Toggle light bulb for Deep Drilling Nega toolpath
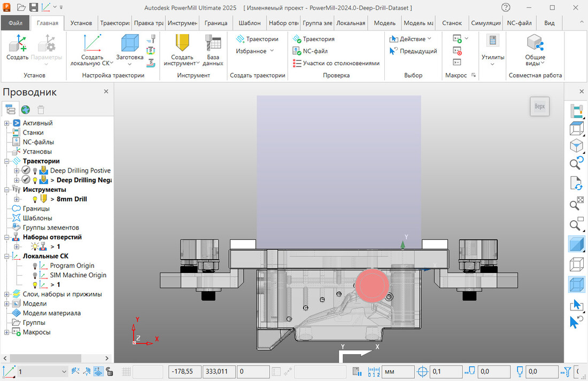Image resolution: width=588 pixels, height=381 pixels. (35, 181)
